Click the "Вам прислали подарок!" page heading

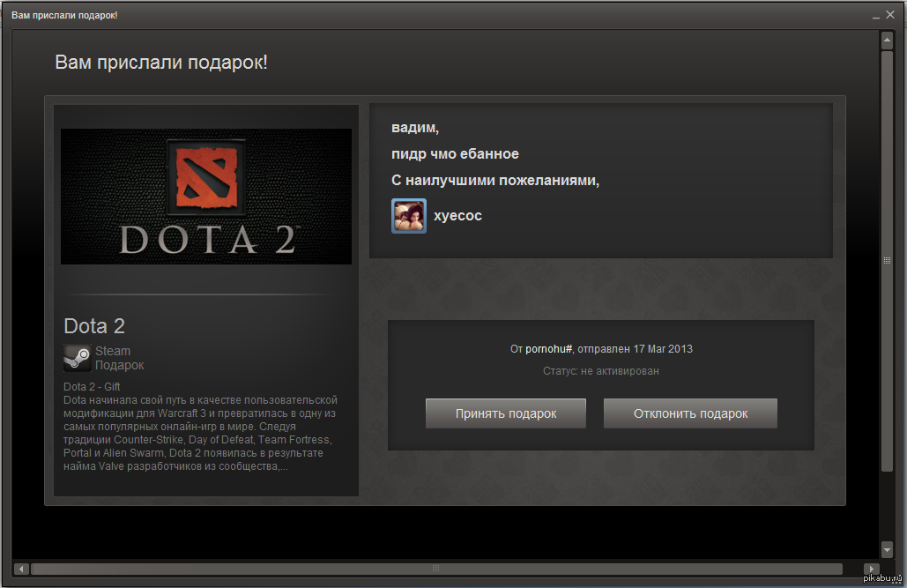[x=161, y=63]
